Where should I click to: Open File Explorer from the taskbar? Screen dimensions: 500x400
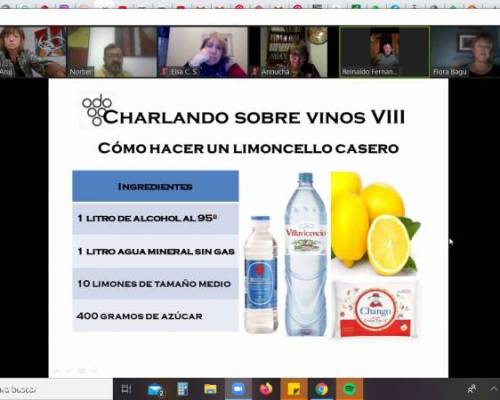[x=210, y=389]
